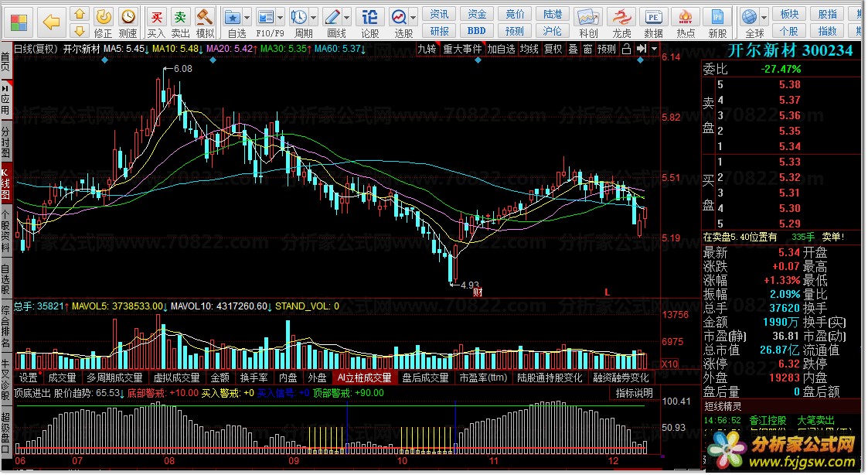
Task: Click the 财 marker below the chart
Action: coord(478,292)
